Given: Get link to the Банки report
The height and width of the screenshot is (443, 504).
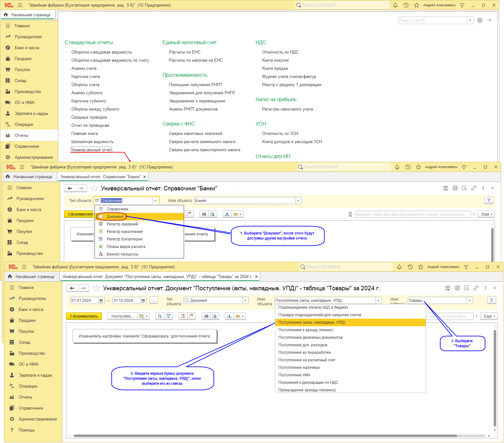Looking at the screenshot, I should 474,188.
